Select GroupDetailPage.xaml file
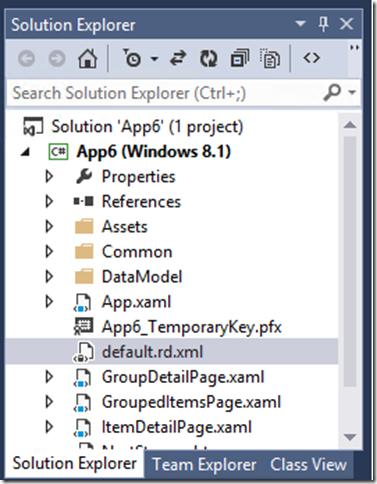 [183, 377]
